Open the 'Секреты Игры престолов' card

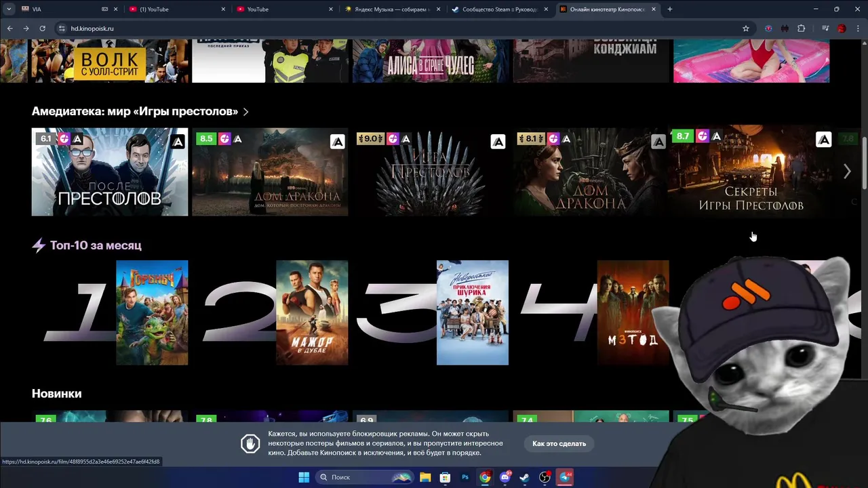(751, 171)
